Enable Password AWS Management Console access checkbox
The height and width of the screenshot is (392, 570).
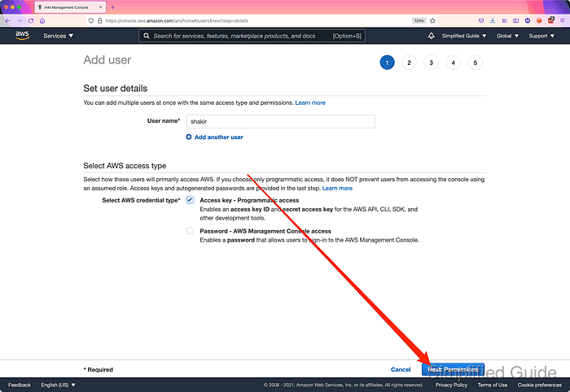coord(190,231)
